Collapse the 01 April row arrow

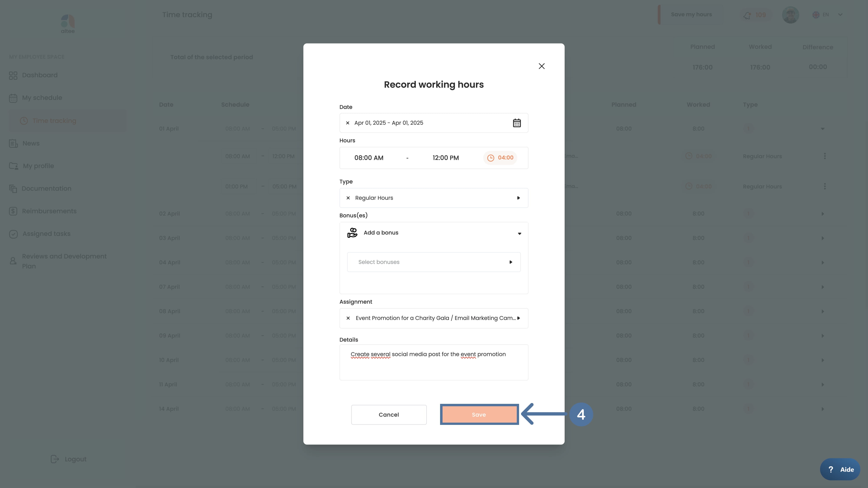822,129
